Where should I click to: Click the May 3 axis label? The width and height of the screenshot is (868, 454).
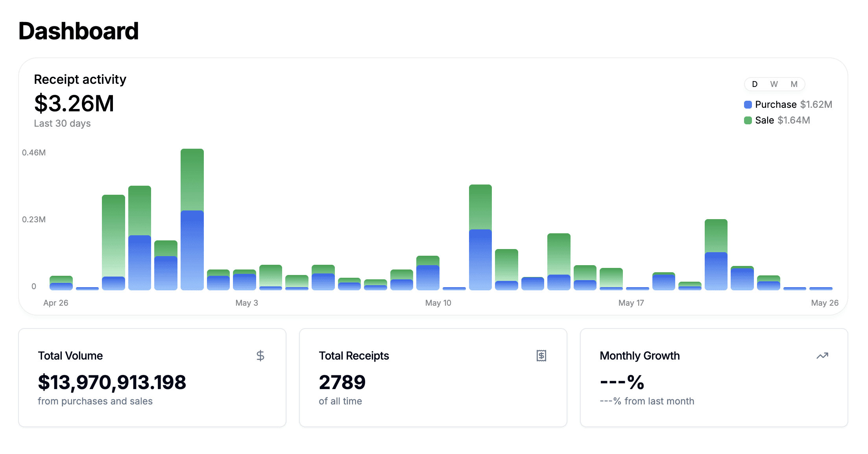247,303
